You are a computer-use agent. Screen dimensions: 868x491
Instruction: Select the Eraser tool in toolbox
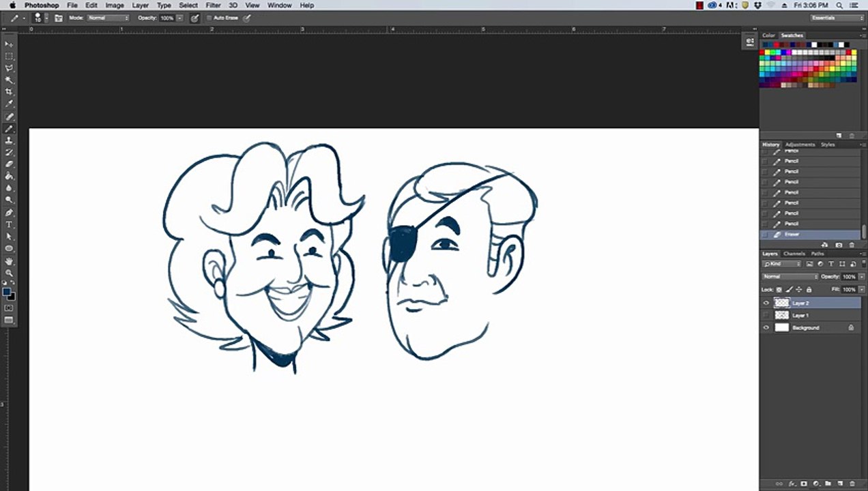pyautogui.click(x=10, y=164)
